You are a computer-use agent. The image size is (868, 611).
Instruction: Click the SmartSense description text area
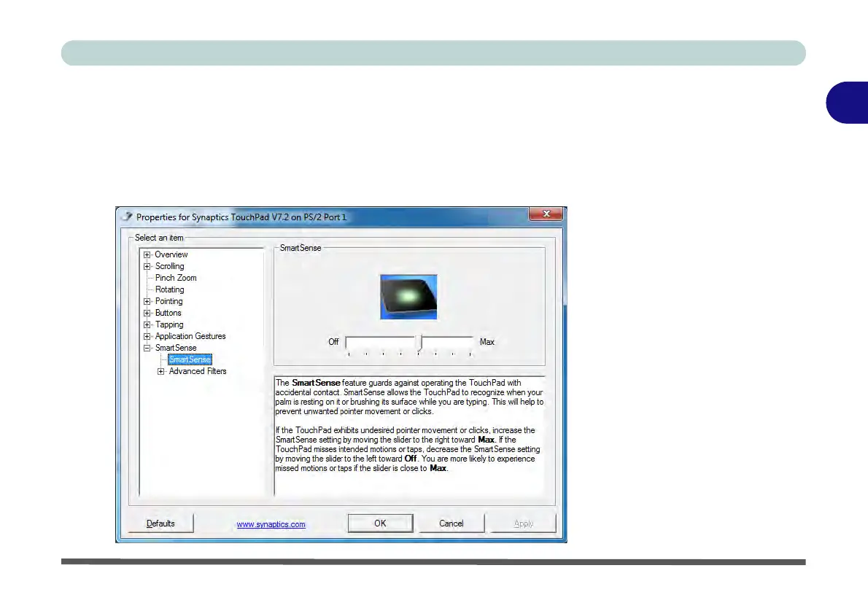(409, 435)
